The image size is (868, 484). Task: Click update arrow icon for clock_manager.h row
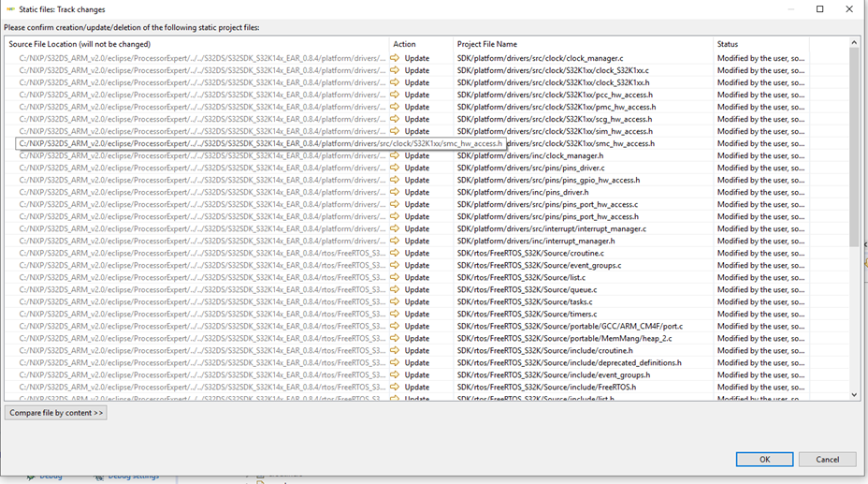(x=395, y=155)
